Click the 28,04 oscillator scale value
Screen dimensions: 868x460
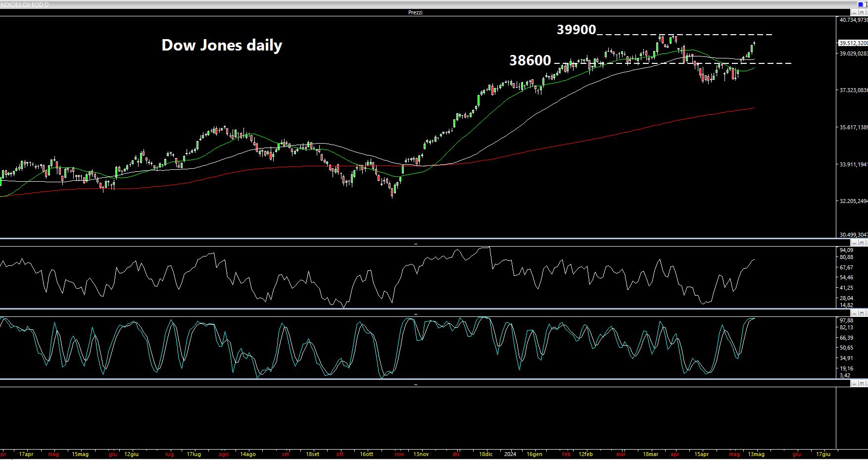[846, 298]
